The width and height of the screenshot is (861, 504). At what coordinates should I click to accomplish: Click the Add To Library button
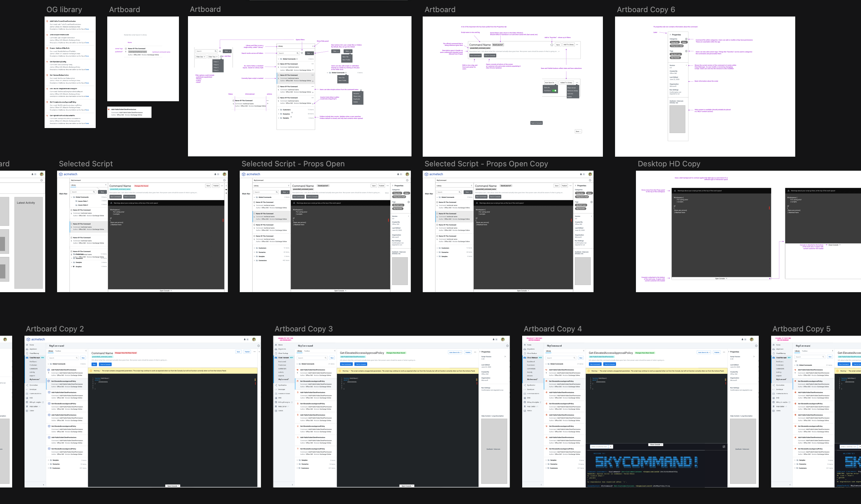[568, 45]
